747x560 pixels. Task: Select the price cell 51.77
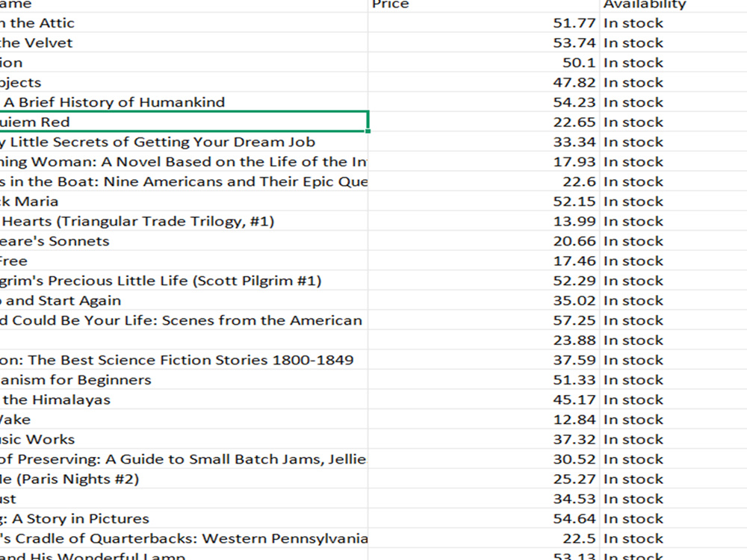(483, 23)
